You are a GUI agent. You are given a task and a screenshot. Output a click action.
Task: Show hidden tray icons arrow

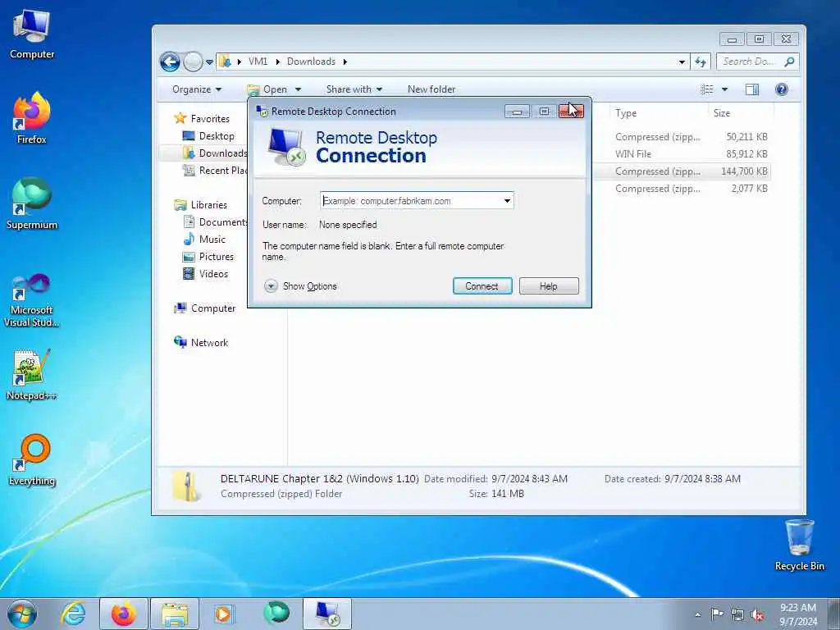697,614
